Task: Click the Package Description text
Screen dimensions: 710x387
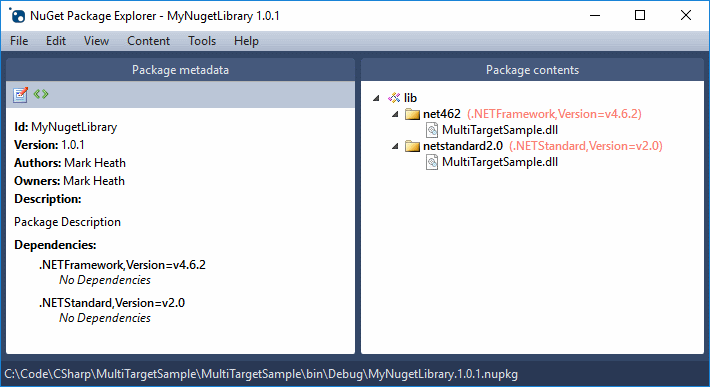Action: 67,222
